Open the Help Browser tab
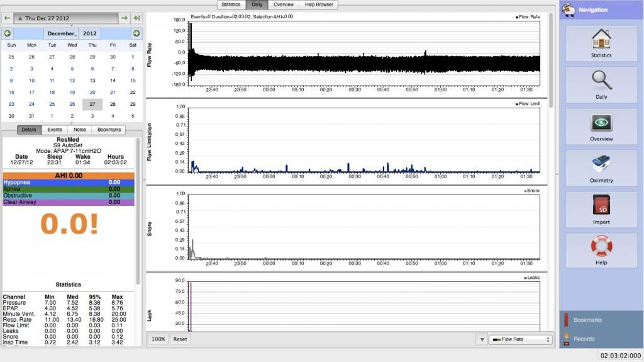The image size is (644, 362). [319, 4]
